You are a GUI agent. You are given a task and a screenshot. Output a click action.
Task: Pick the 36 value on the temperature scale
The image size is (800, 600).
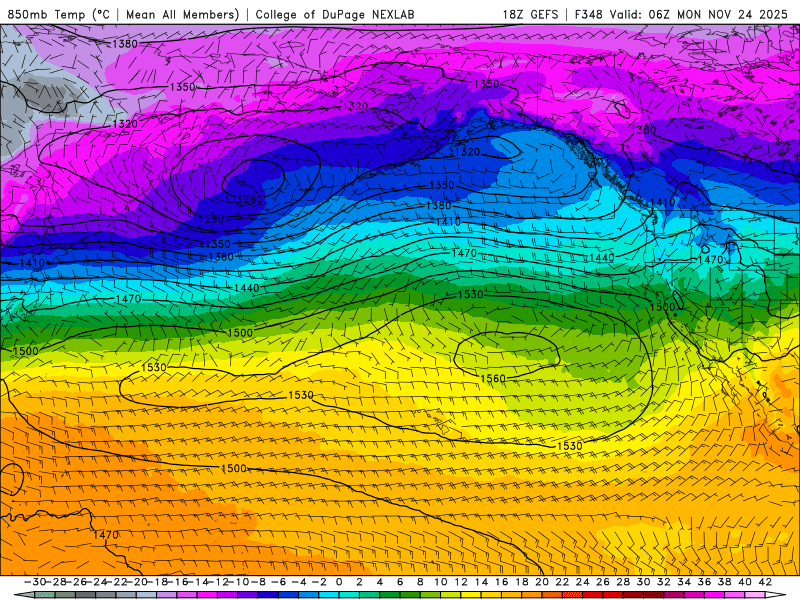click(704, 582)
